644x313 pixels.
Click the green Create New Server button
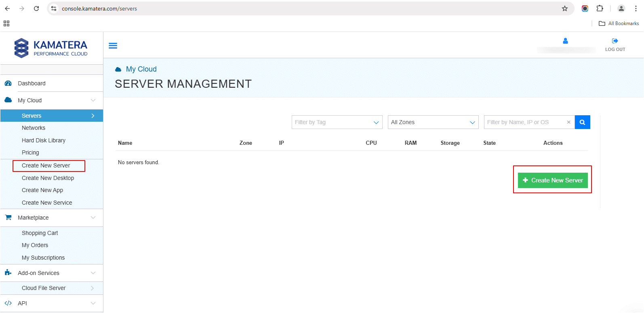click(x=552, y=180)
